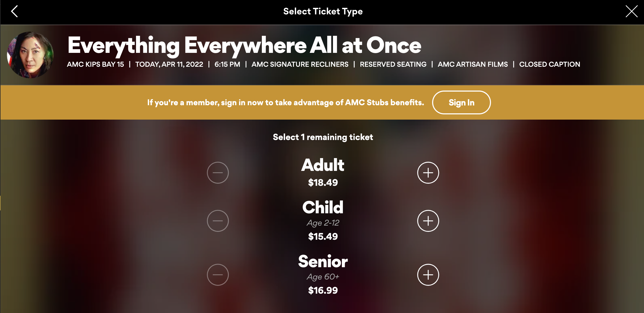Image resolution: width=644 pixels, height=313 pixels.
Task: Remove a Child ticket using minus icon
Action: [218, 221]
